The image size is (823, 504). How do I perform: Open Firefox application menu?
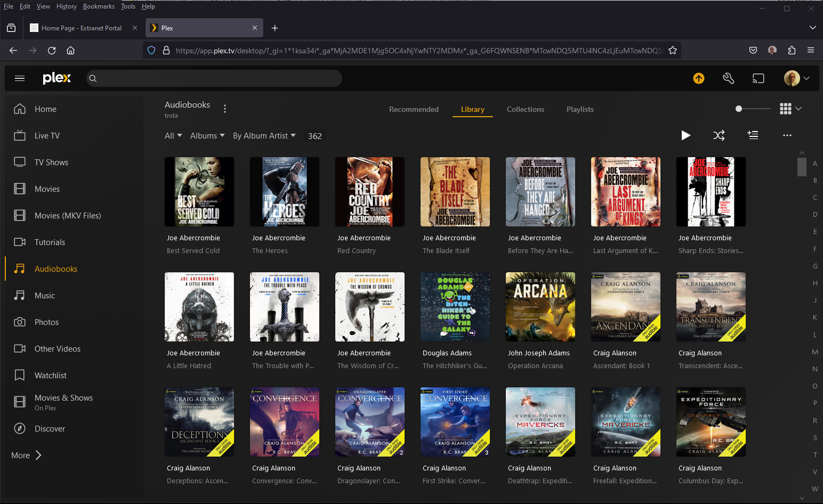pyautogui.click(x=811, y=51)
